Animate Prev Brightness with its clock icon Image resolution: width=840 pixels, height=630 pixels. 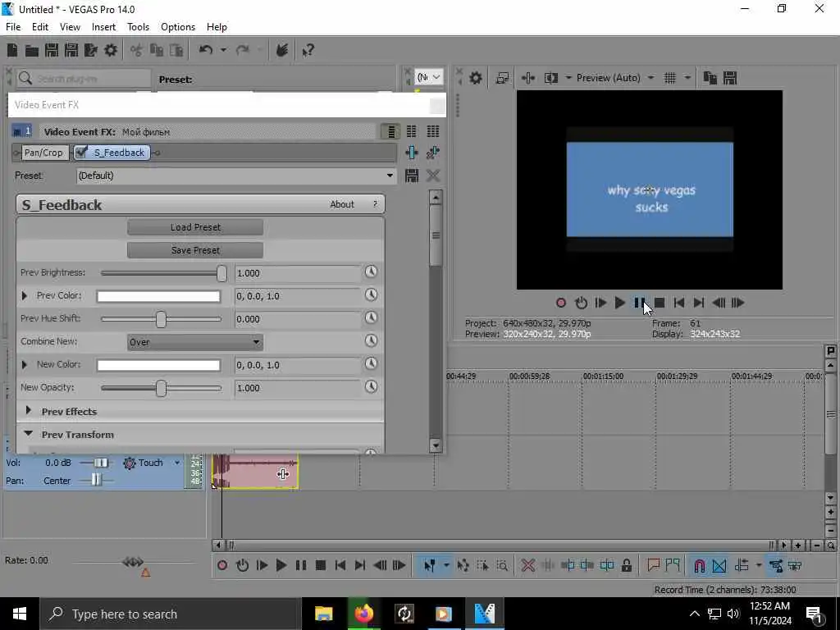pyautogui.click(x=371, y=272)
